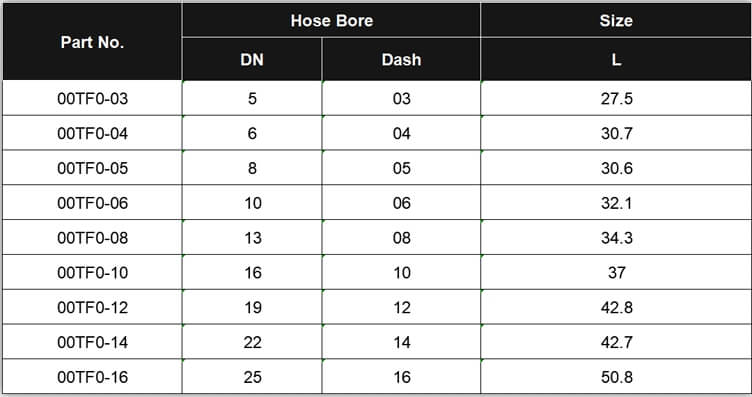
Task: Click part number 00TF0-03
Action: click(92, 98)
